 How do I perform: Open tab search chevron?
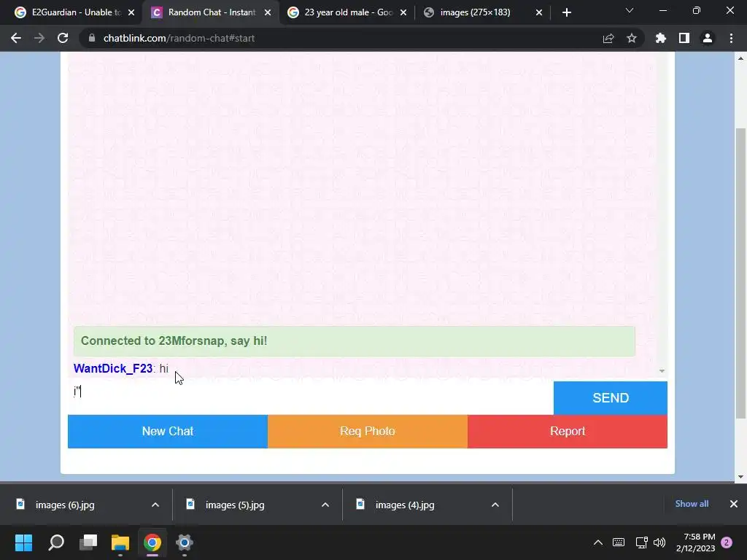click(x=630, y=10)
